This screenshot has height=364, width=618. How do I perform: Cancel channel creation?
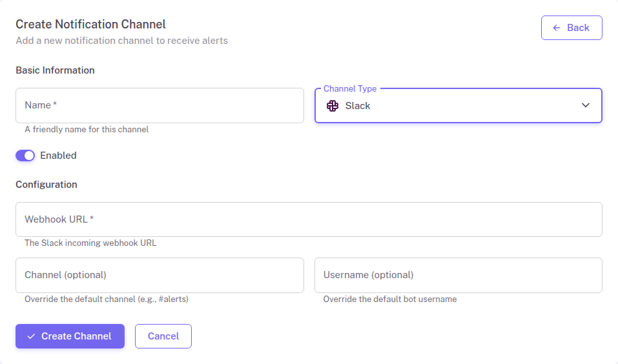[163, 336]
